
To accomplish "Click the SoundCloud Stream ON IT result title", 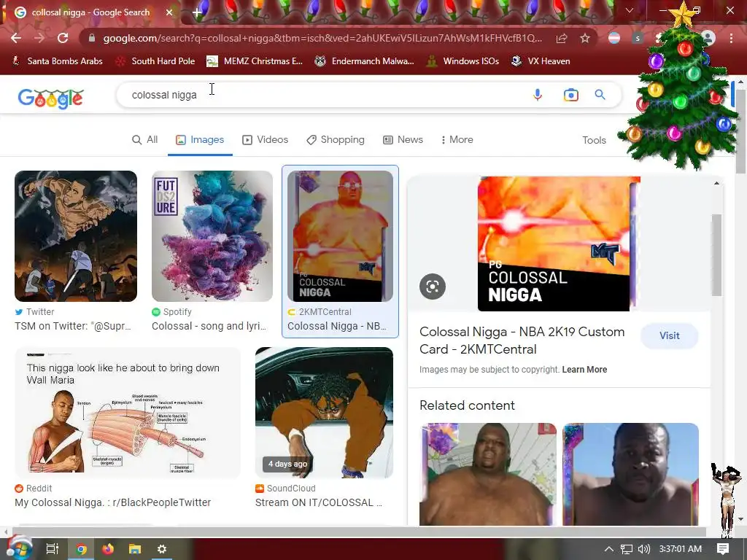I will pos(319,502).
